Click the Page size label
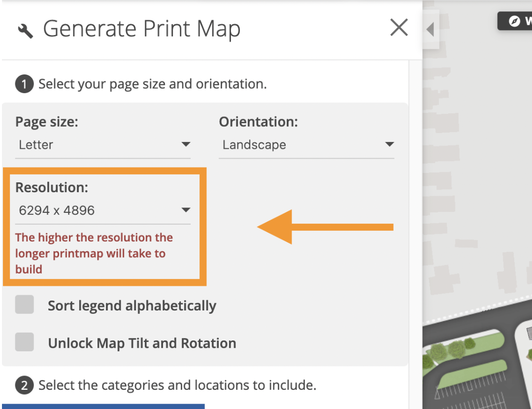532x409 pixels. click(x=47, y=122)
